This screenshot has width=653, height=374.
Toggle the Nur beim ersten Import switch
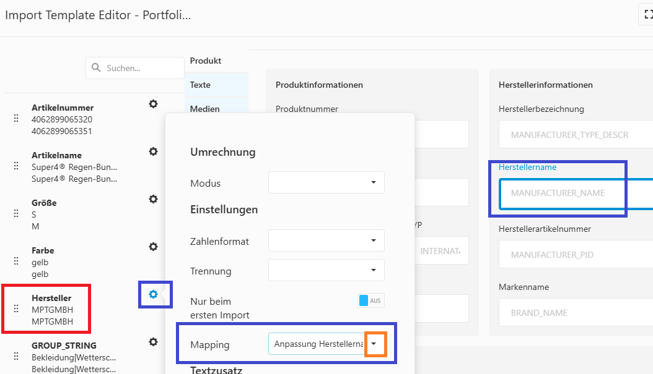[x=371, y=301]
